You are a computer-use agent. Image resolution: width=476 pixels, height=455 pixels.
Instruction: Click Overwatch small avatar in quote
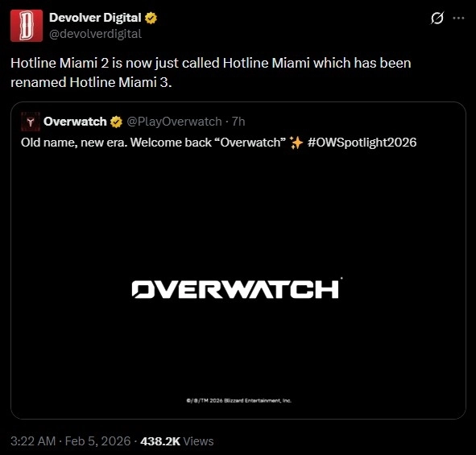[x=31, y=122]
